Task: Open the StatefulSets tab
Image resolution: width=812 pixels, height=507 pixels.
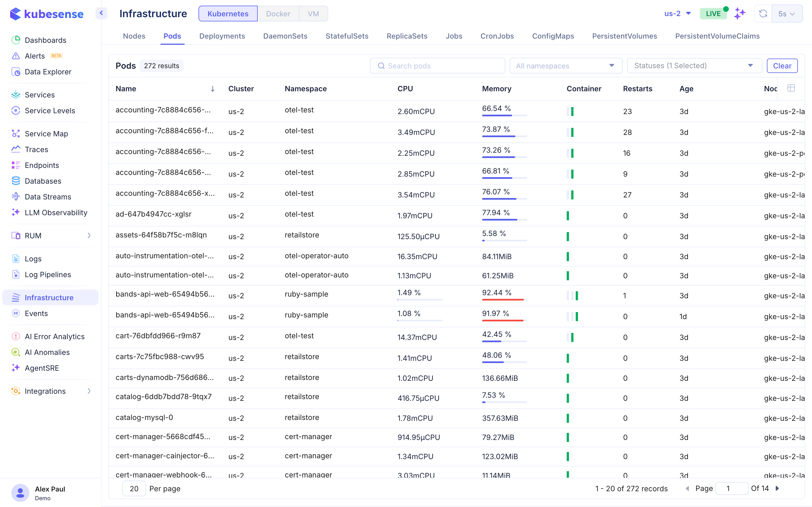Action: point(347,36)
